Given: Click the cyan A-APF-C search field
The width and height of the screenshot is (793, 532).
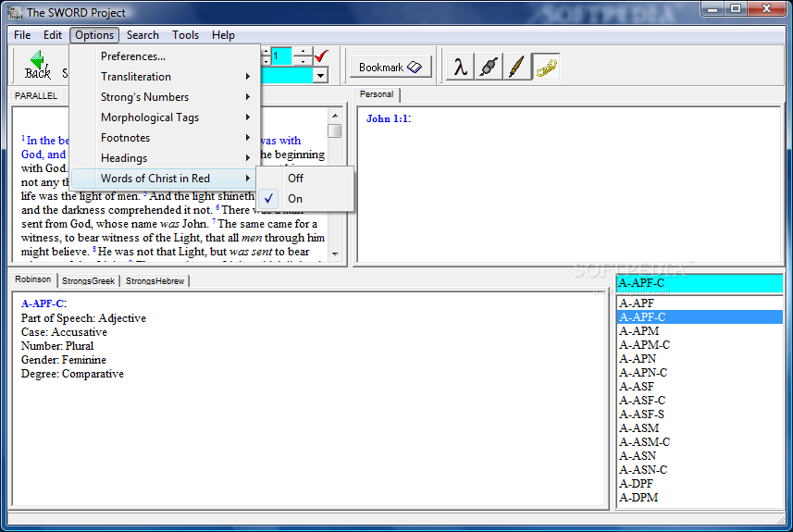Looking at the screenshot, I should tap(700, 283).
